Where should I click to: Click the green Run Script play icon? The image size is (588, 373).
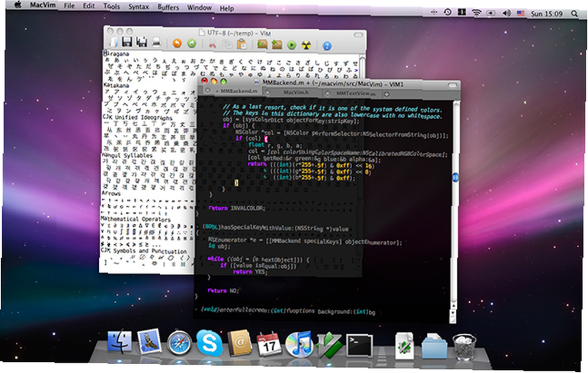click(x=292, y=45)
